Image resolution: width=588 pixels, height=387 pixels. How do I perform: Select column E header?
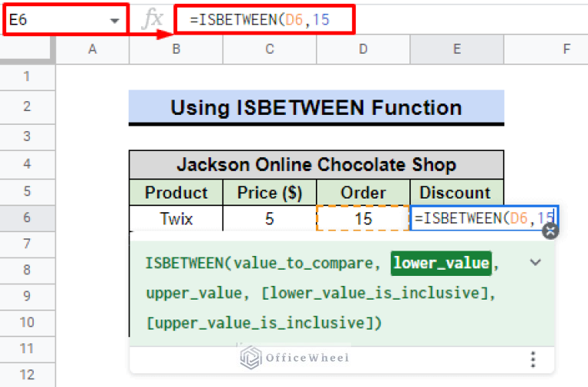(456, 49)
